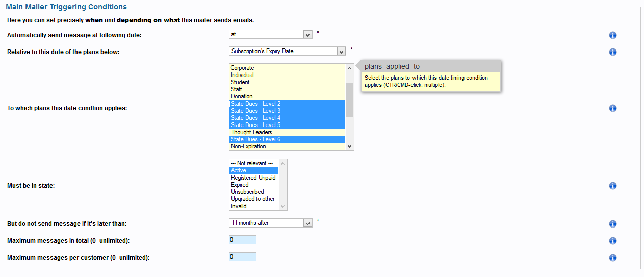Select 'State Dues - Level 3' plan
The width and height of the screenshot is (644, 277).
(x=287, y=111)
